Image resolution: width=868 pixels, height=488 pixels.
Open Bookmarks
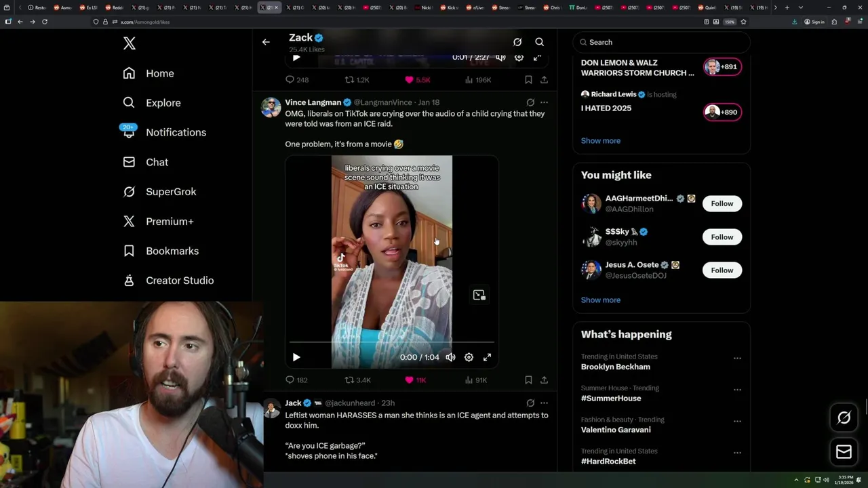click(x=161, y=251)
